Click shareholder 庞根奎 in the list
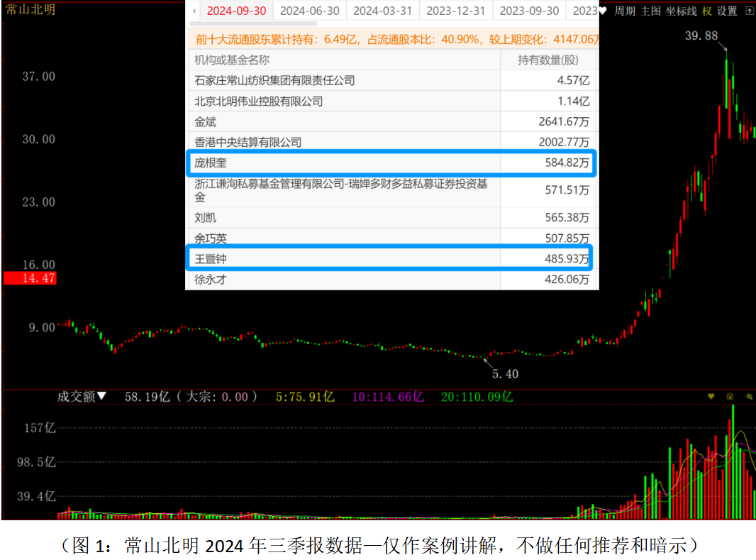The height and width of the screenshot is (560, 756). [x=211, y=163]
